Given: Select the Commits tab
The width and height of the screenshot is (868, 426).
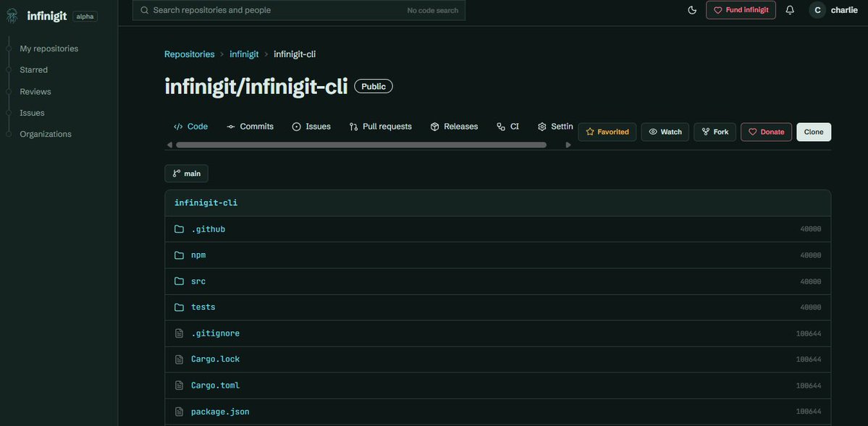Looking at the screenshot, I should pos(250,127).
